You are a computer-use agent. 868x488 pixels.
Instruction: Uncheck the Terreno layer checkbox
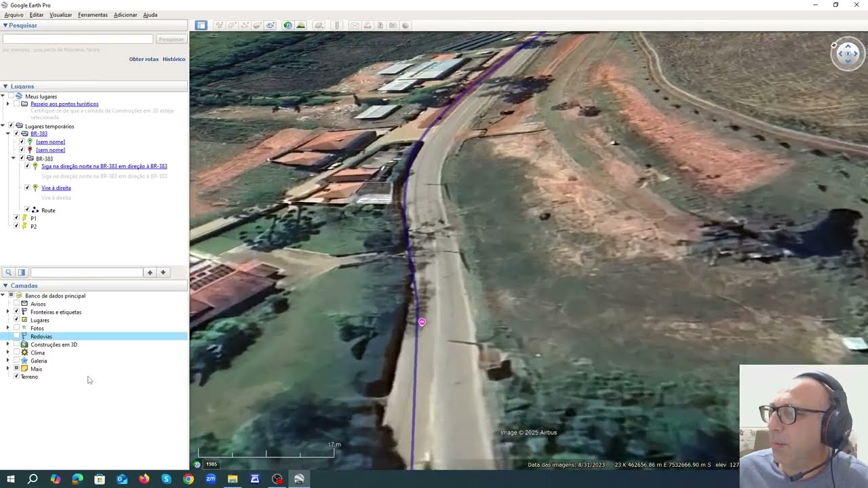click(x=16, y=377)
